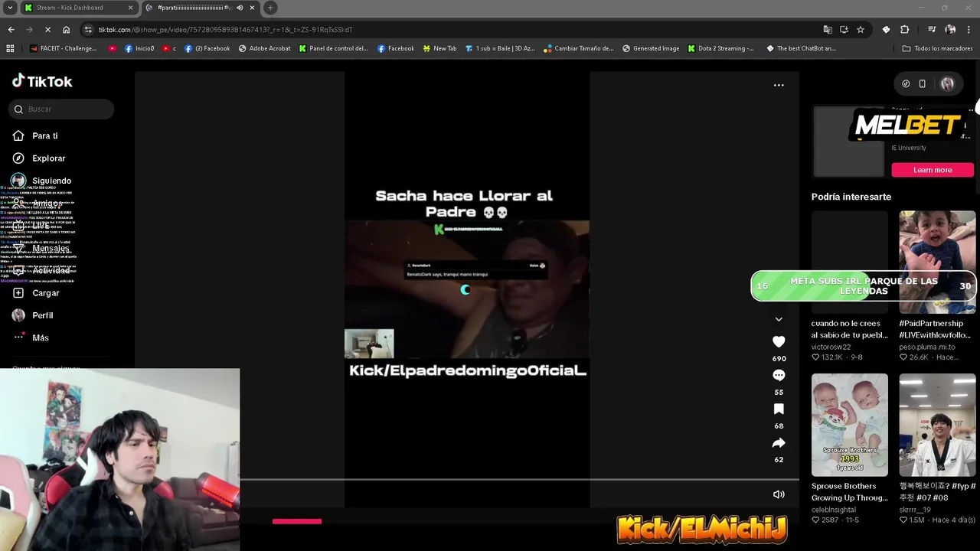Open the Todos los marcadores folder
The height and width of the screenshot is (551, 980).
pyautogui.click(x=937, y=48)
